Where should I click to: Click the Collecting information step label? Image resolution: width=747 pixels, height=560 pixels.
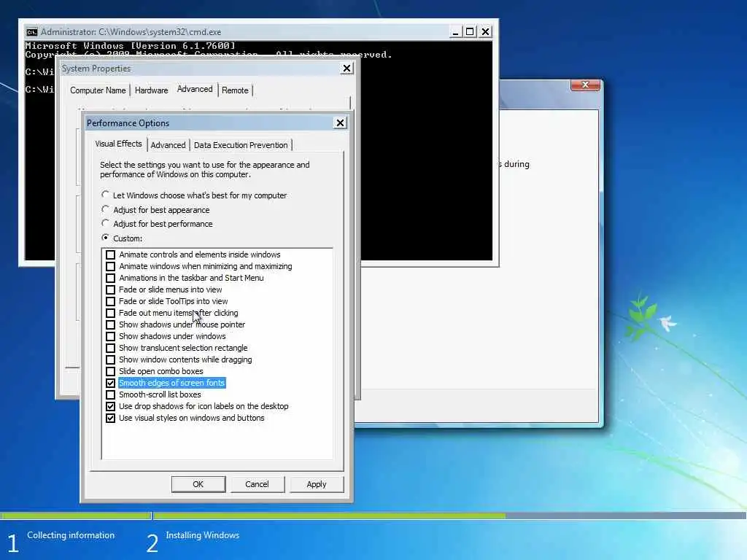pos(71,535)
